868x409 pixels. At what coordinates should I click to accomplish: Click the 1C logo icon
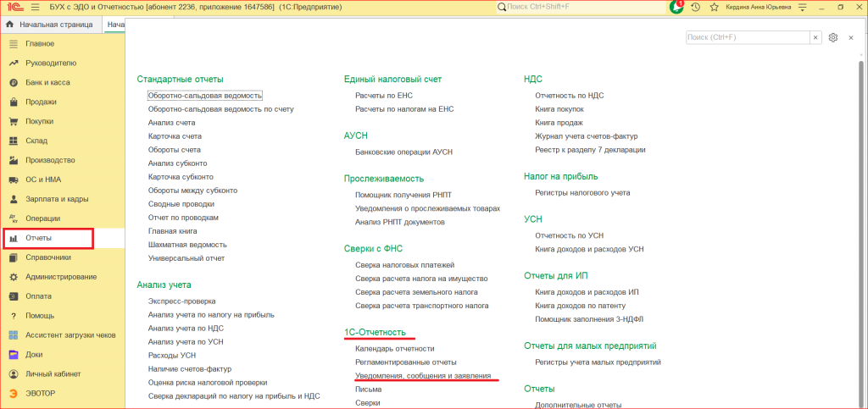pyautogui.click(x=15, y=8)
